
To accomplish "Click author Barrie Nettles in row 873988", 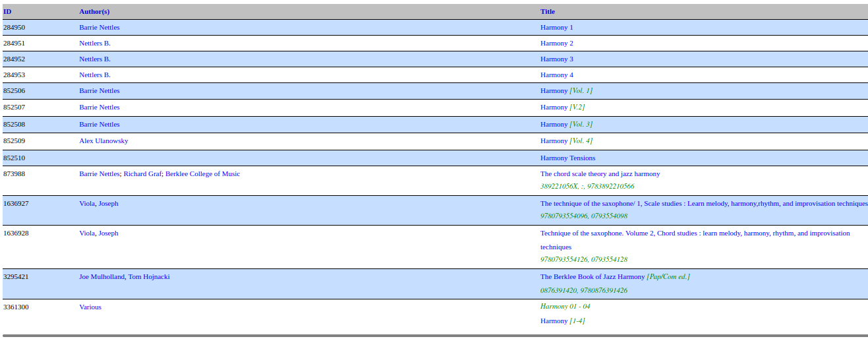I will click(100, 173).
